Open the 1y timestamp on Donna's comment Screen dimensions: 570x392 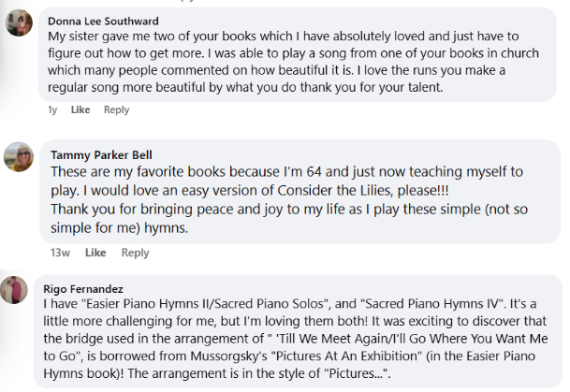[52, 109]
